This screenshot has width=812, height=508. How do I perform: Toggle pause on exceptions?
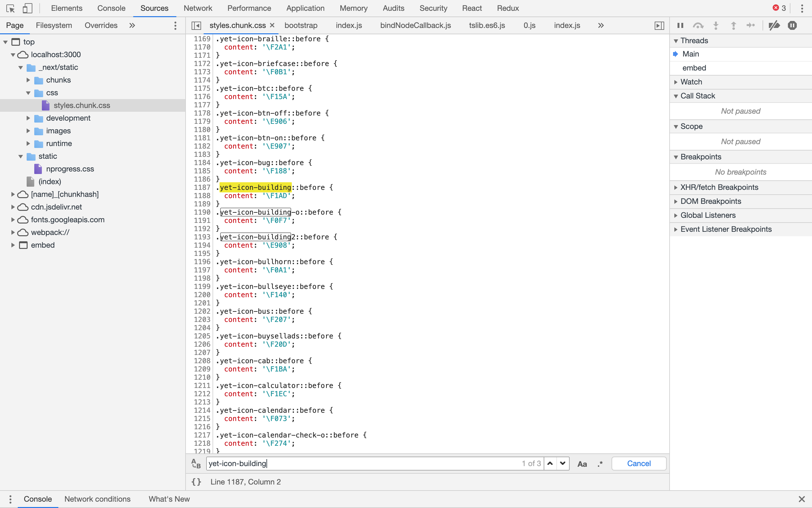click(792, 25)
